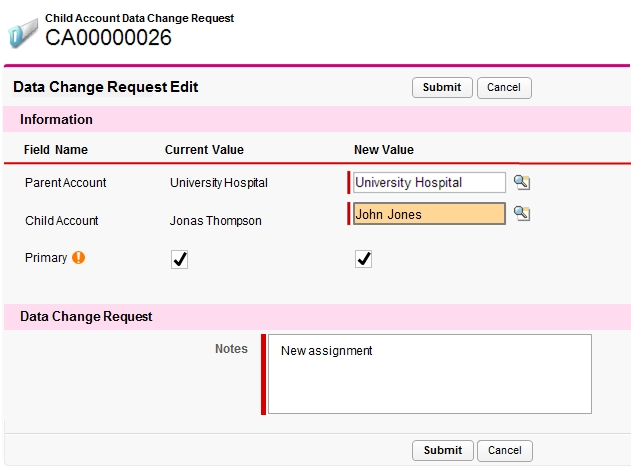This screenshot has height=473, width=631.
Task: Focus the Parent Account New Value field
Action: 429,182
